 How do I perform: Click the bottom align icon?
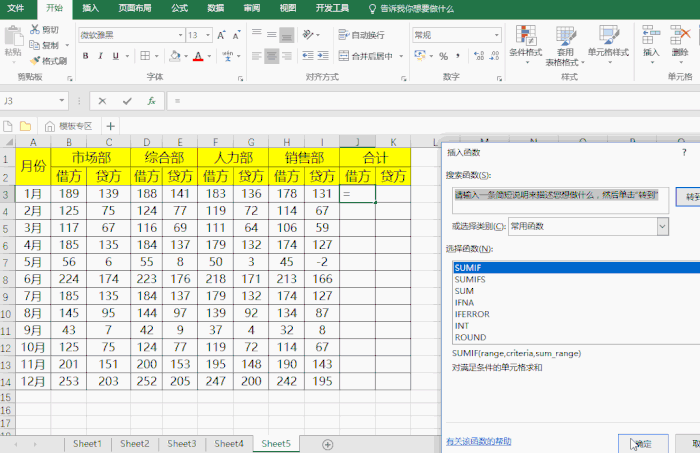287,35
